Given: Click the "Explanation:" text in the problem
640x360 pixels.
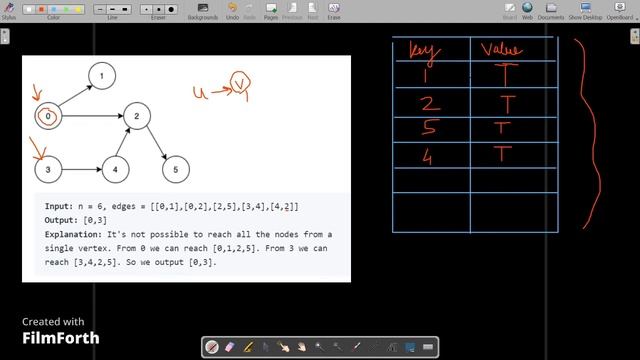Looking at the screenshot, I should click(x=73, y=235).
